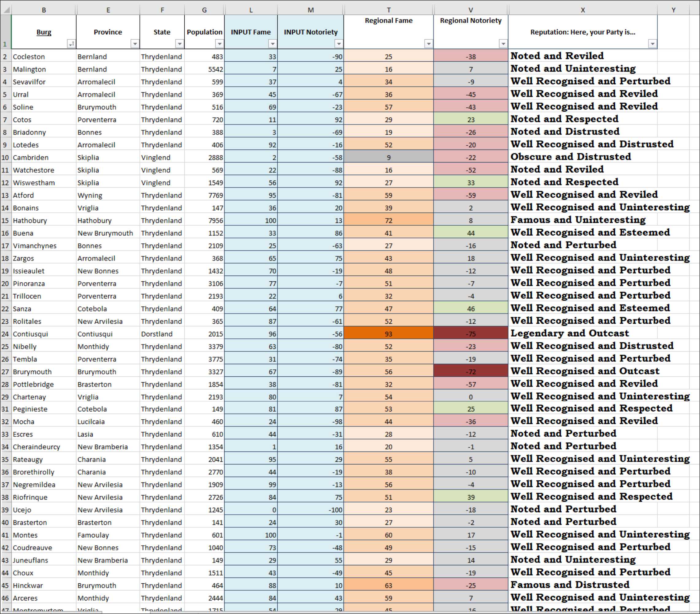Click the Dorstland state cell
Screen dimensions: 700x614
[162, 334]
